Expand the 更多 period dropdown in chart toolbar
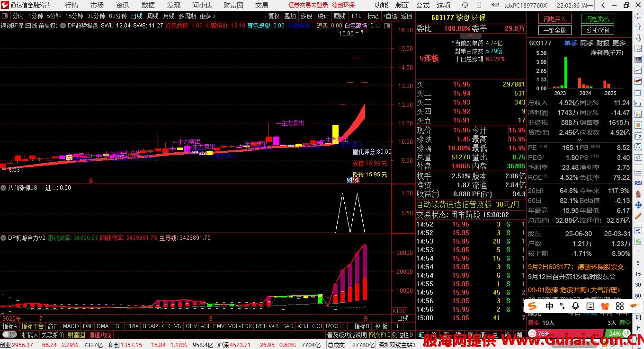The height and width of the screenshot is (349, 644). coord(208,16)
